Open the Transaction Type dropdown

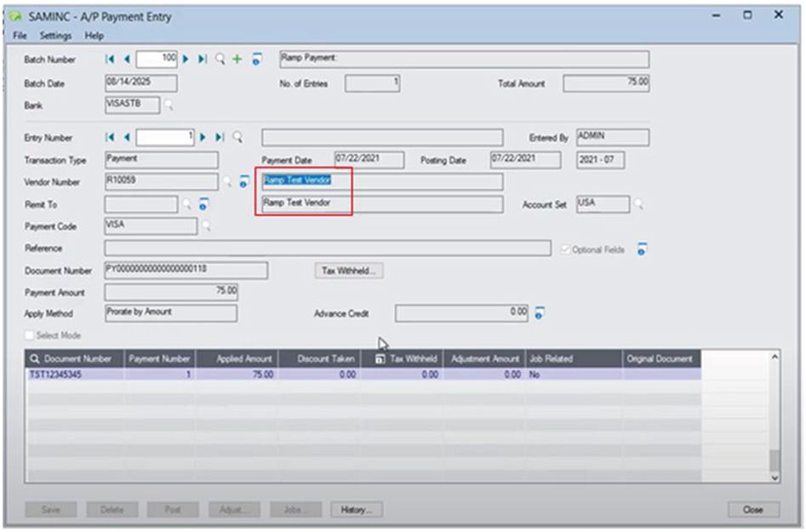(x=162, y=160)
